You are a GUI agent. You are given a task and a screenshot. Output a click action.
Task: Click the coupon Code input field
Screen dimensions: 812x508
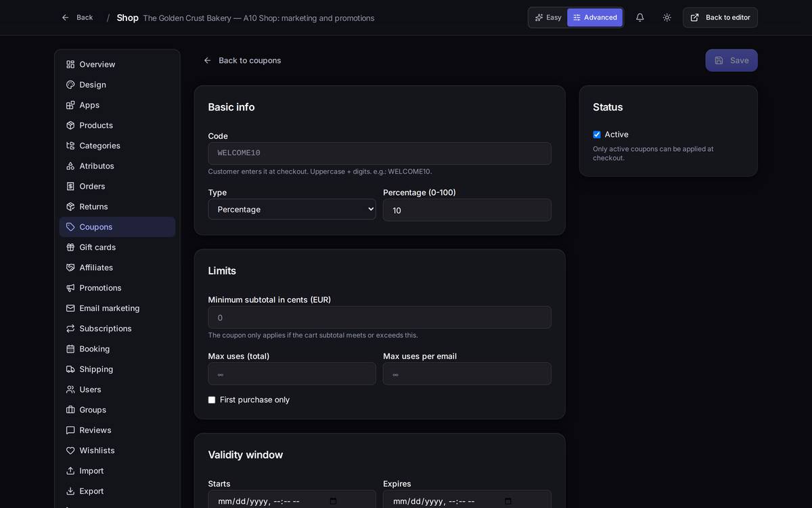point(380,153)
